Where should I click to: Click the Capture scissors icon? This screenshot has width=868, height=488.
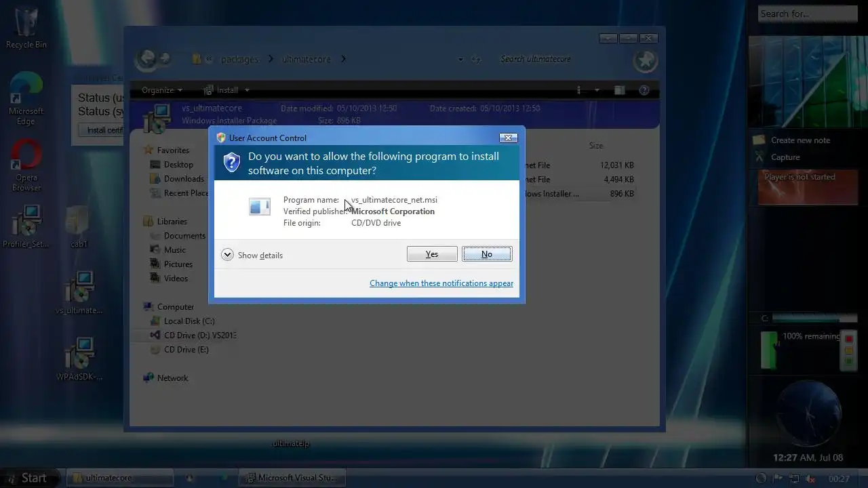click(x=759, y=157)
